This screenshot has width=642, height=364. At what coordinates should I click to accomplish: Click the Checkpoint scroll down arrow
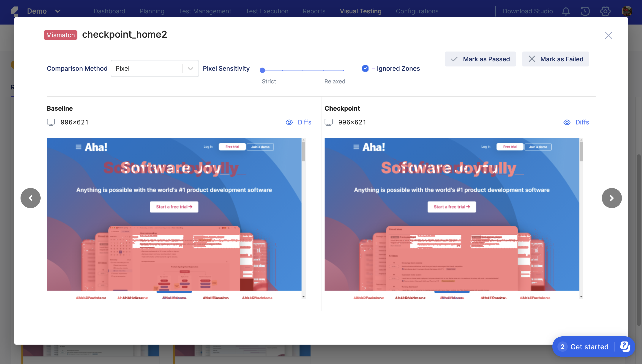point(581,296)
